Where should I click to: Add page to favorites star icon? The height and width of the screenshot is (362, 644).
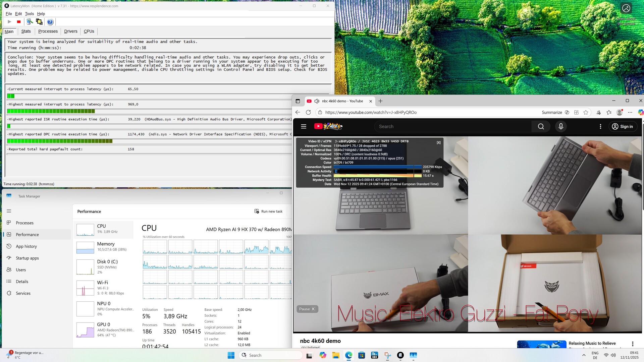[586, 112]
